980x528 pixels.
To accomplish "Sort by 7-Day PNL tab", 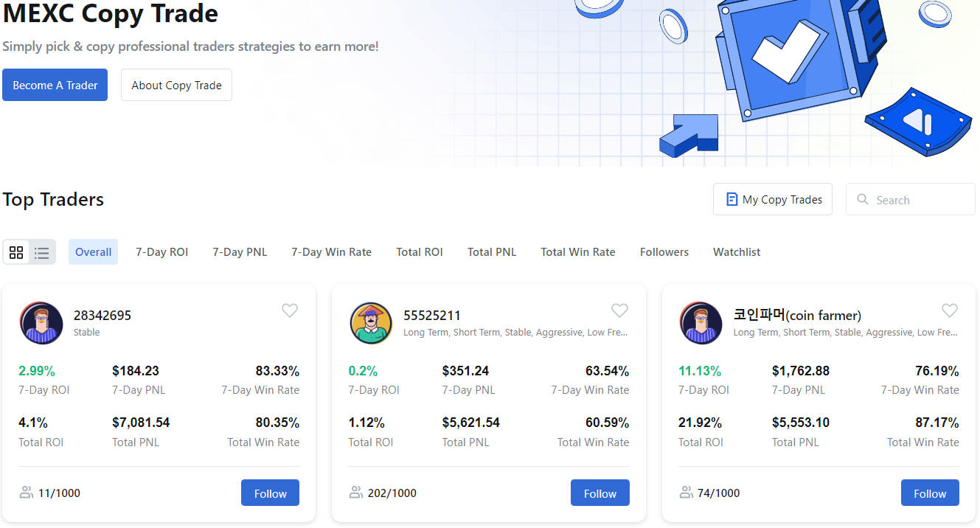I will 240,252.
